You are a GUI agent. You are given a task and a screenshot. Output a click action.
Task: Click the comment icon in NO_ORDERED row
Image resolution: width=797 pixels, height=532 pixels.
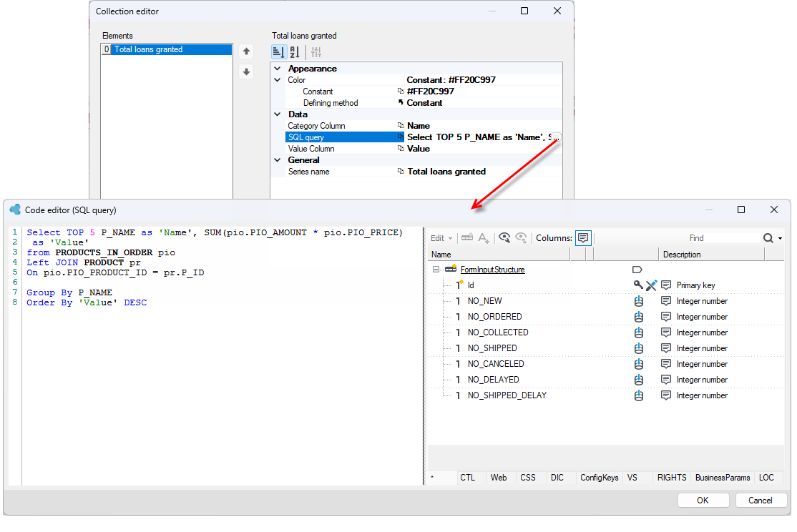666,317
